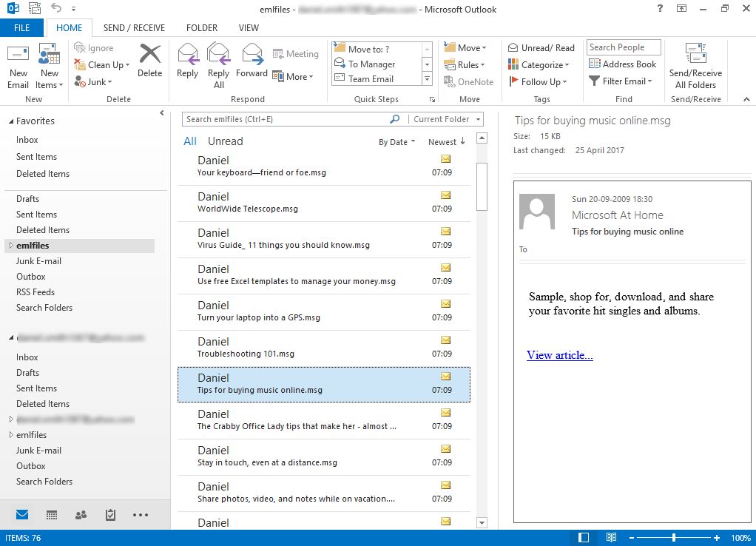The height and width of the screenshot is (546, 756).
Task: Click the Reply All icon
Action: [218, 54]
